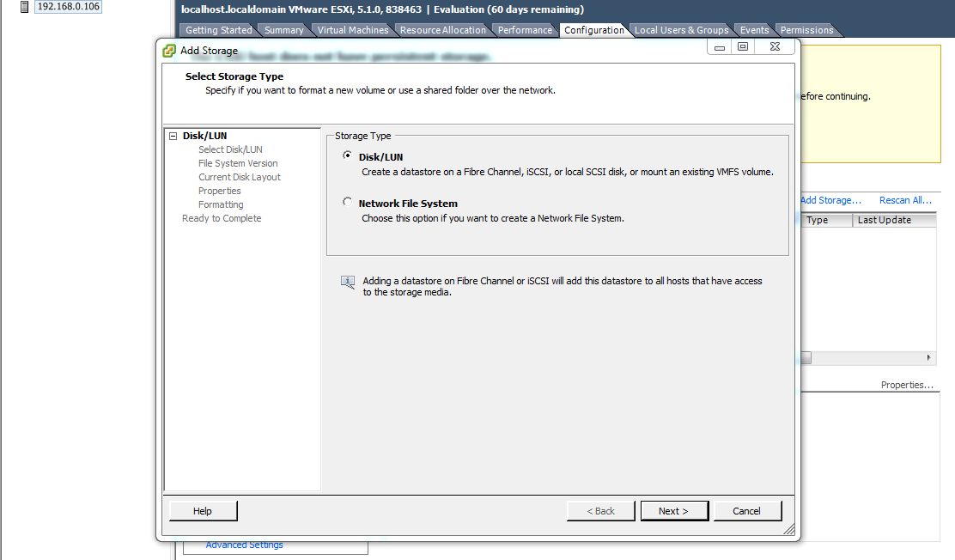This screenshot has height=560, width=955.
Task: Click the Next button
Action: [x=674, y=511]
